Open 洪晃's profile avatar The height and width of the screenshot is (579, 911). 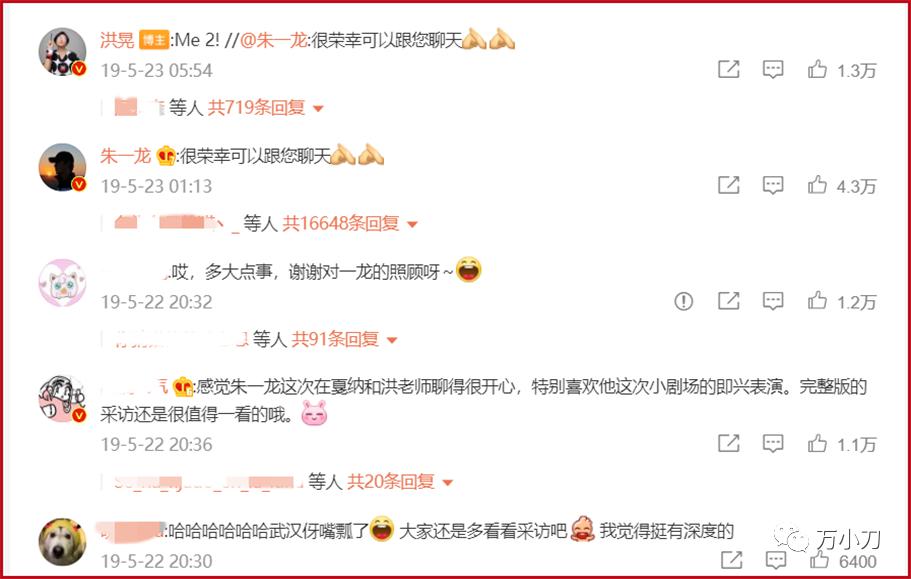(62, 52)
